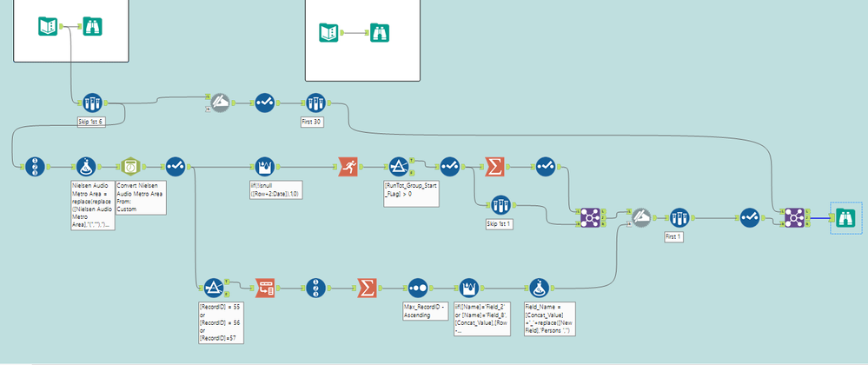Select the Select tool feeding the First 30 sample
This screenshot has width=868, height=365.
[265, 103]
